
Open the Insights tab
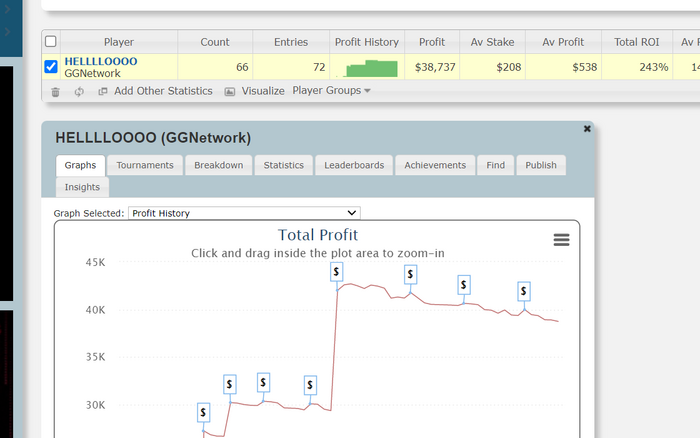pos(82,187)
